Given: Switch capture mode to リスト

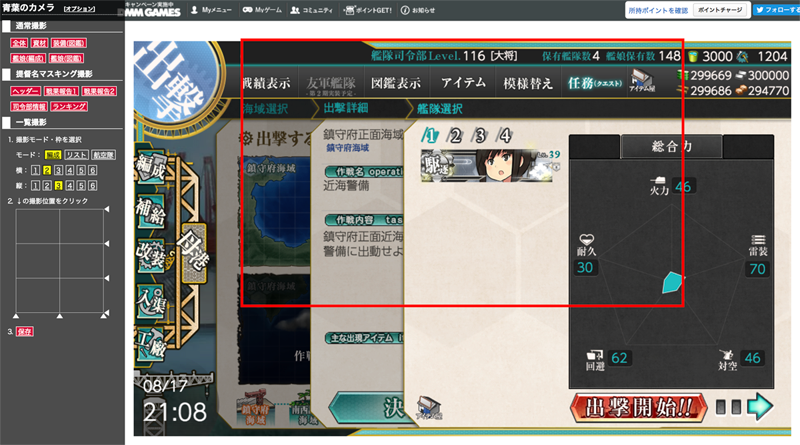Looking at the screenshot, I should point(77,155).
